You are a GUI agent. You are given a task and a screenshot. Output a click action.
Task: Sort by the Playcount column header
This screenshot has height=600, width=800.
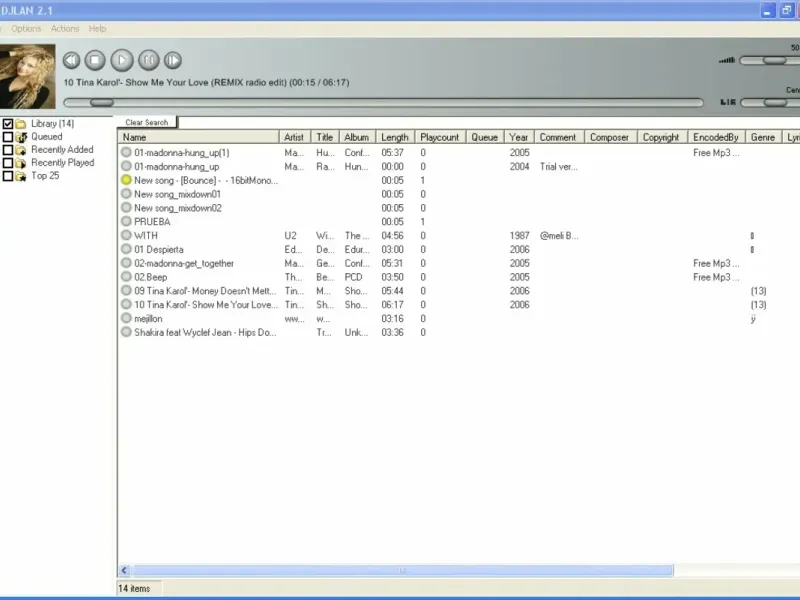(x=440, y=137)
